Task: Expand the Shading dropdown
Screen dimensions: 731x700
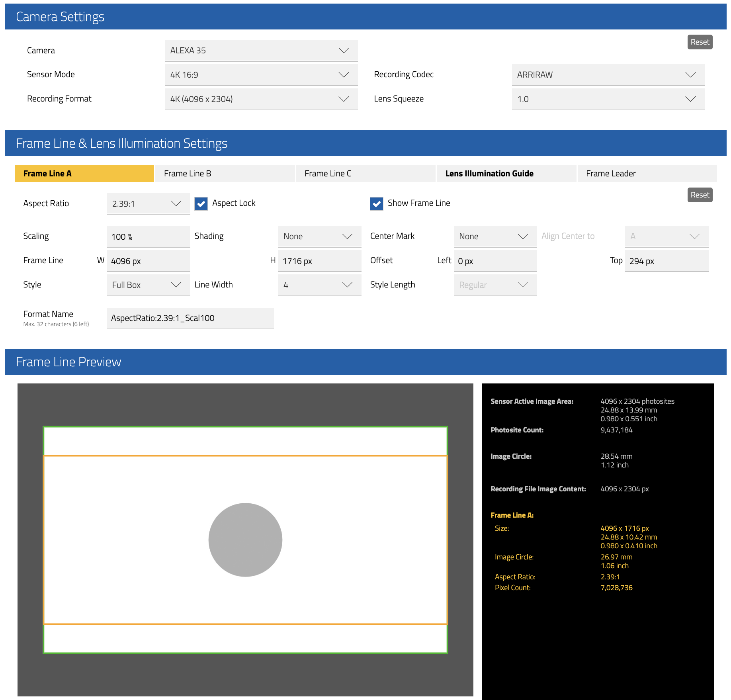Action: coord(319,237)
